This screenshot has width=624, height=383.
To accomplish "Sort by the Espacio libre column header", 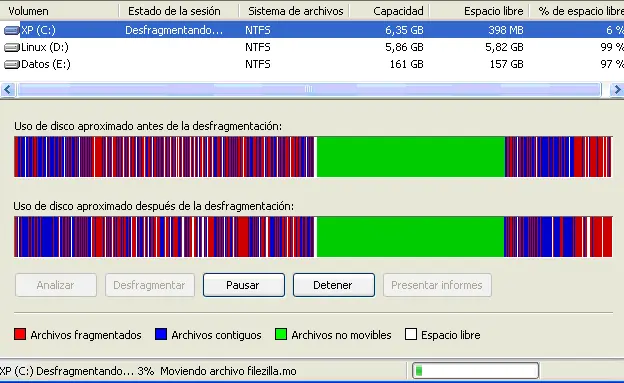I will [x=479, y=11].
